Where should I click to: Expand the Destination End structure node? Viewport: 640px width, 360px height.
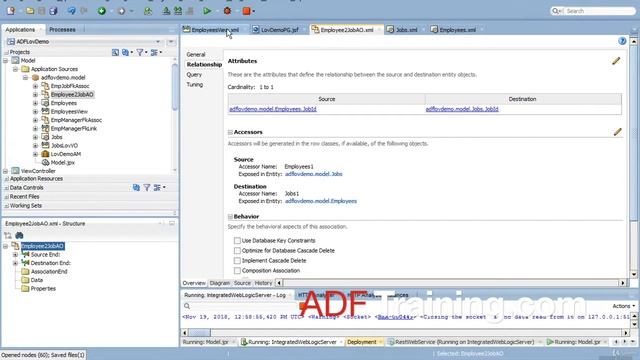pos(15,263)
